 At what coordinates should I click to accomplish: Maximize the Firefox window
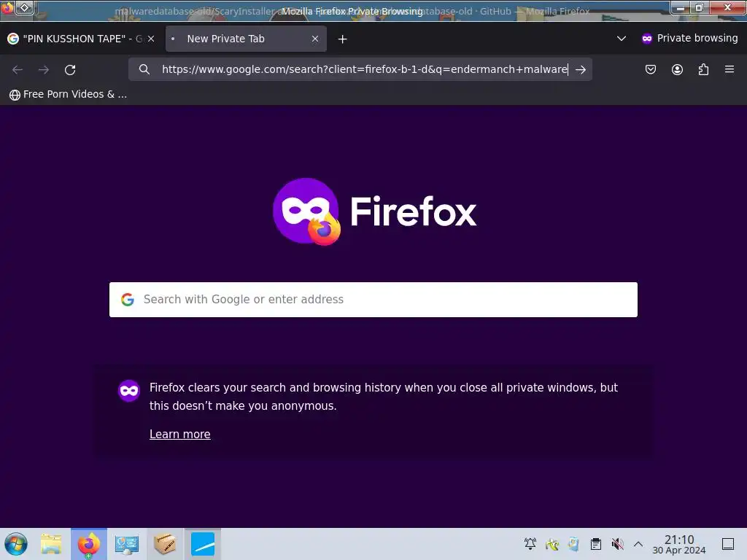700,7
